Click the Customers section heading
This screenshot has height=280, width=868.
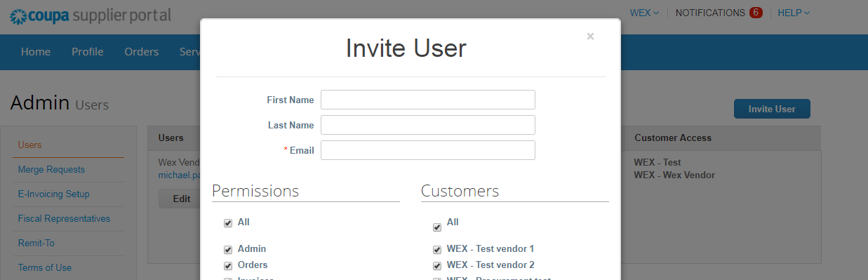460,191
